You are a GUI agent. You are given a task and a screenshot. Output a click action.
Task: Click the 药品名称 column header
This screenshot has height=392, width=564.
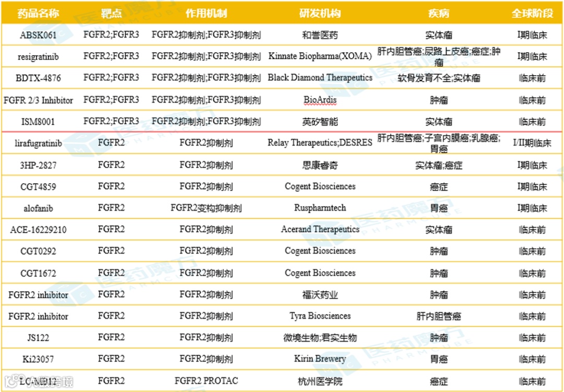(38, 14)
